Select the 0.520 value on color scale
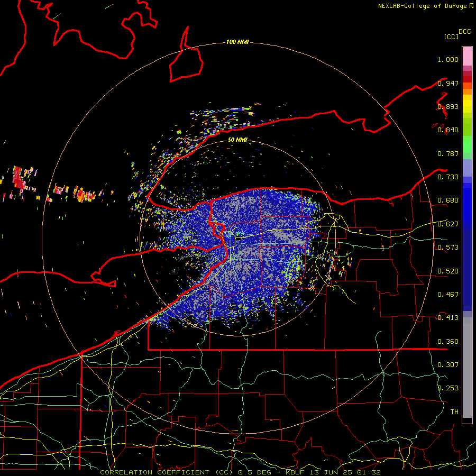Viewport: 476px width, 476px height. point(448,271)
